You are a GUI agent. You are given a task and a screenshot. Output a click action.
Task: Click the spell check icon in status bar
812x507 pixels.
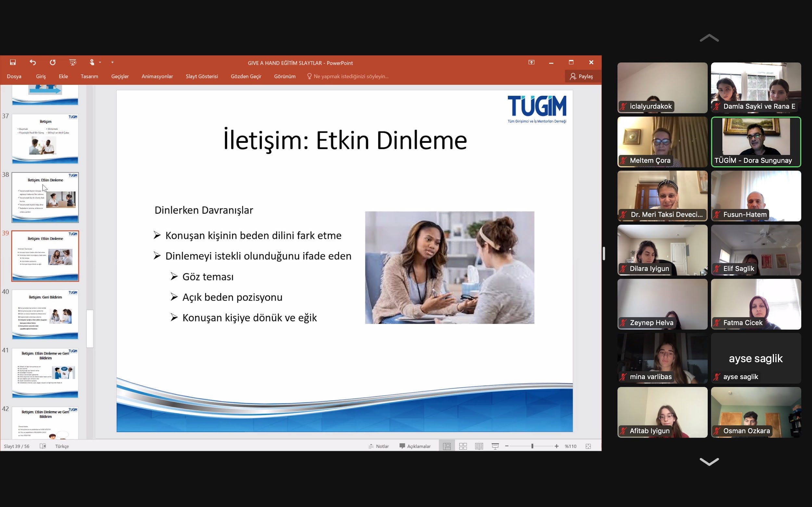[43, 446]
